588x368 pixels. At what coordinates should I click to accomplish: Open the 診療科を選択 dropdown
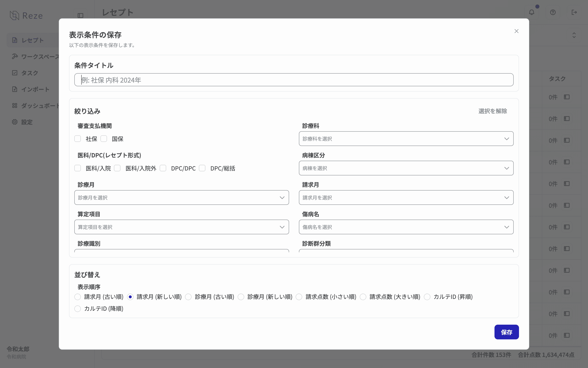click(406, 139)
